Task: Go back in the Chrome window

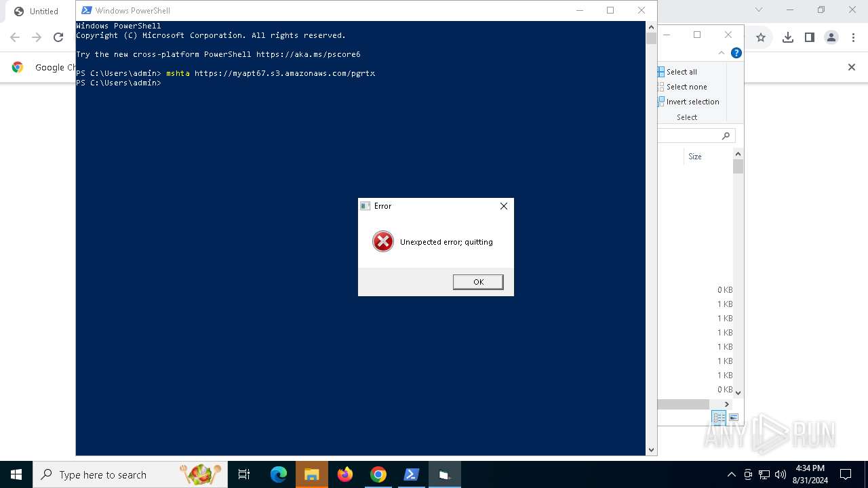Action: pyautogui.click(x=15, y=38)
